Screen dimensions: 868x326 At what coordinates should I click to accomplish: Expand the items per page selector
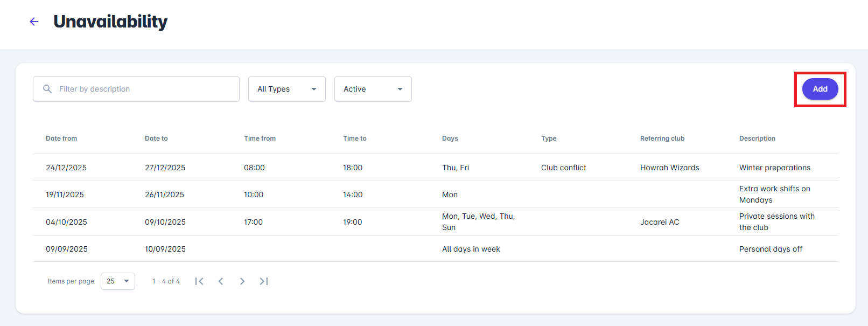117,281
